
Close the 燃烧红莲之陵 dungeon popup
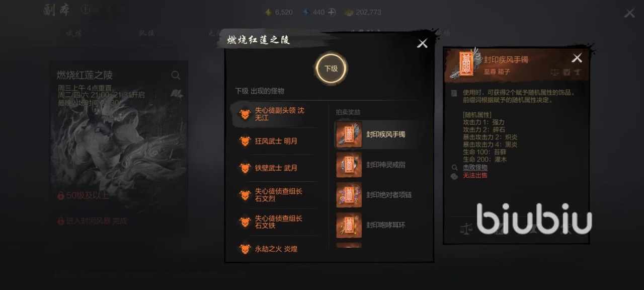coord(423,44)
